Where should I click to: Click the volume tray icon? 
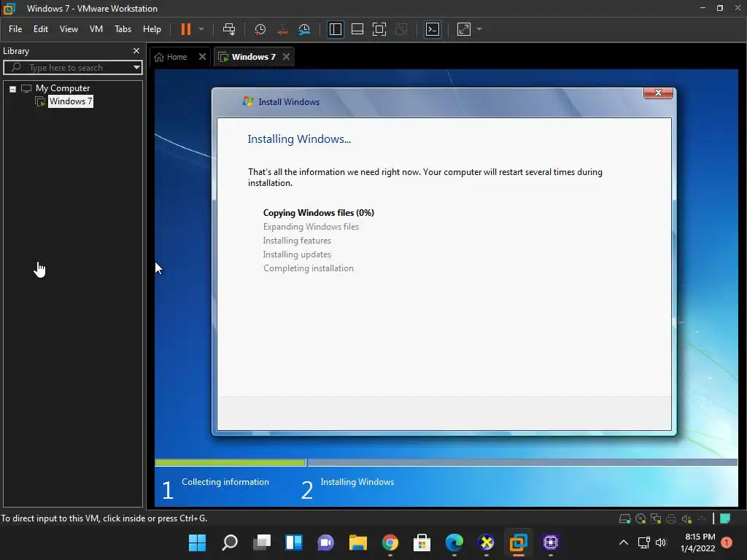pyautogui.click(x=661, y=542)
